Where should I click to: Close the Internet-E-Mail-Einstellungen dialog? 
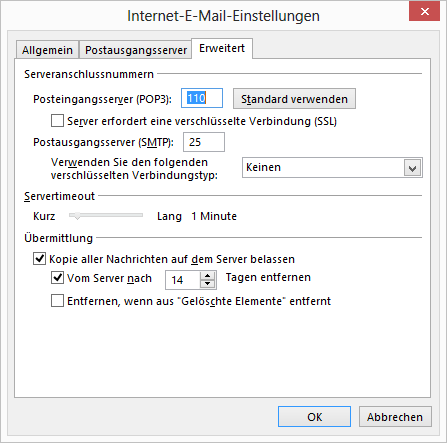coord(424,12)
